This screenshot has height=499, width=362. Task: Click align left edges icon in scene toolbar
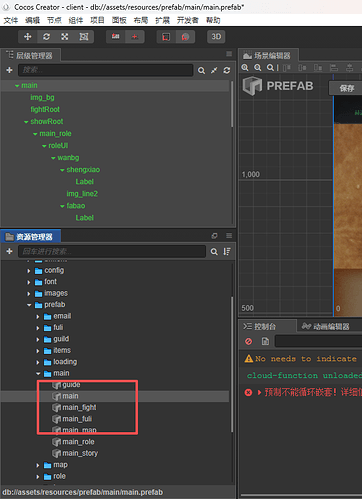[x=334, y=68]
